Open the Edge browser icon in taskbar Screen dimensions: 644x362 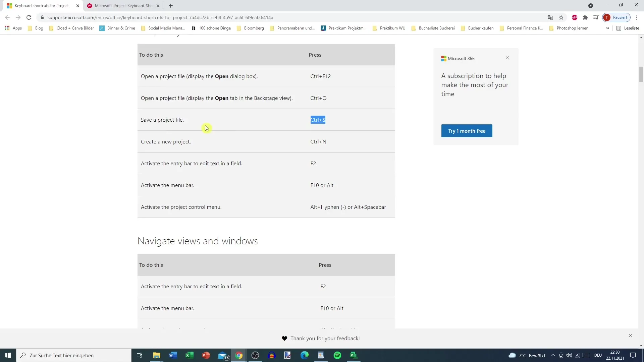pos(304,355)
